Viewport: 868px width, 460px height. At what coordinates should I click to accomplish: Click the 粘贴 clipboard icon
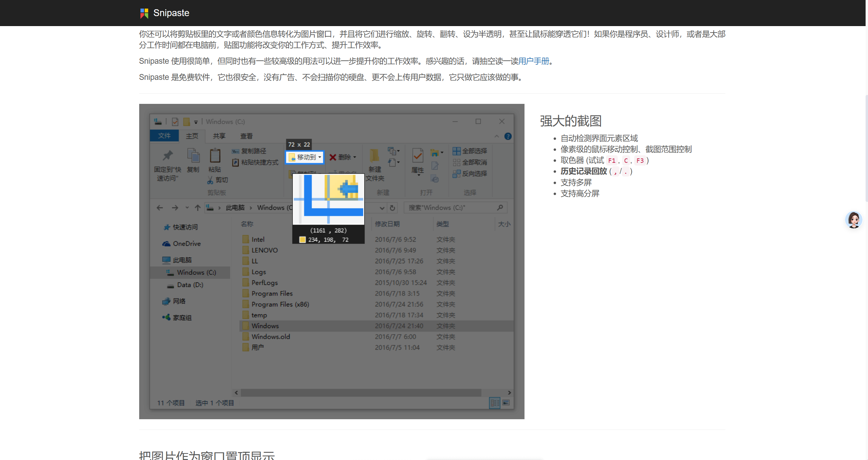[215, 156]
